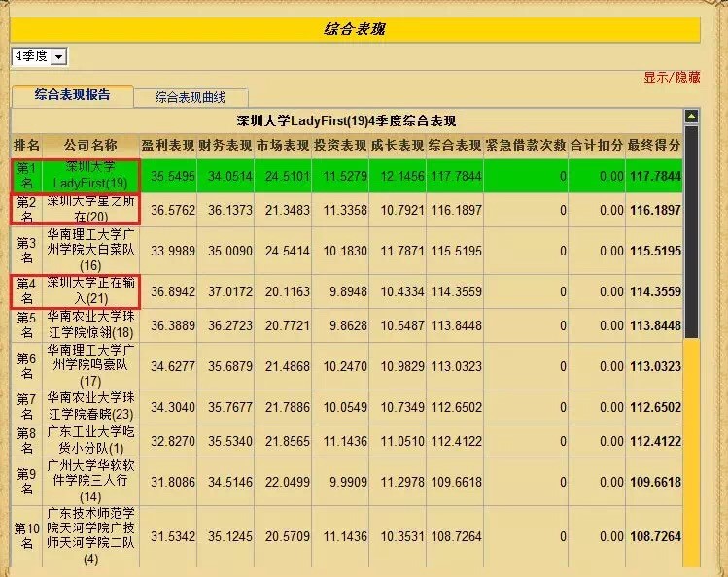Switch to the 综合表现报告 tab
This screenshot has height=577, width=728.
[73, 95]
